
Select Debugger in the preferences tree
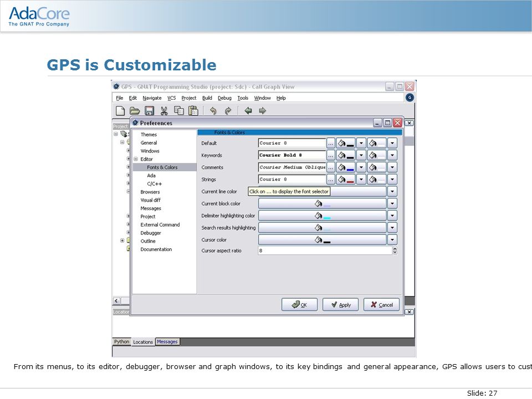(151, 233)
